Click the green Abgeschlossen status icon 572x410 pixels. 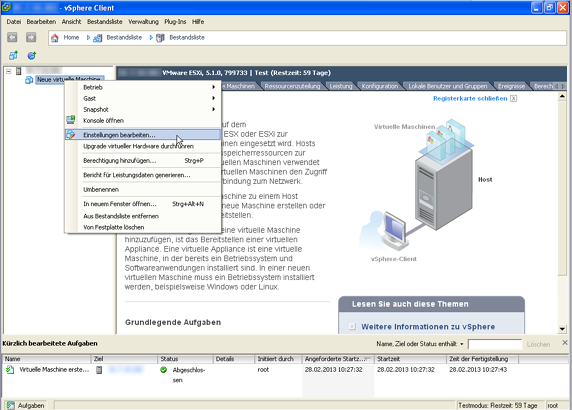tap(163, 370)
